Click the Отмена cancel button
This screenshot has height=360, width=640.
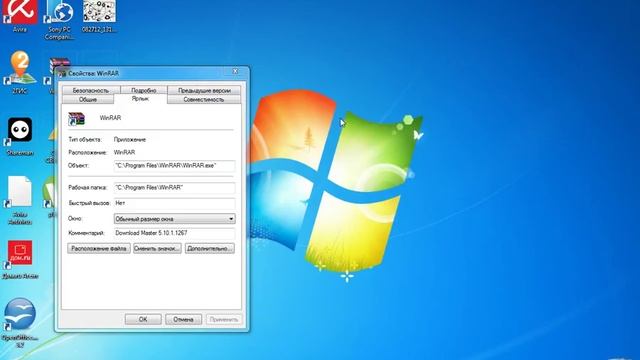[183, 319]
